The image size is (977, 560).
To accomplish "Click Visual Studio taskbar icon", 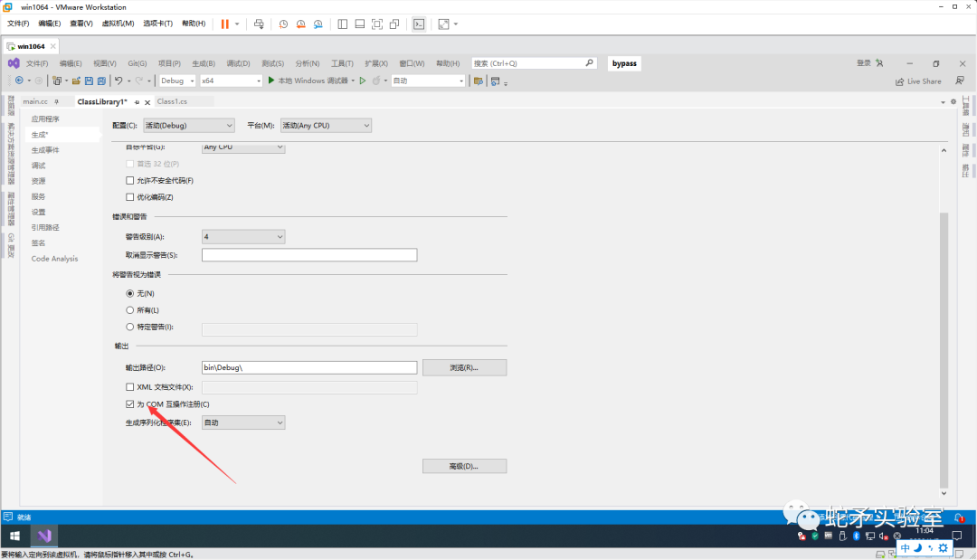I will pyautogui.click(x=44, y=536).
